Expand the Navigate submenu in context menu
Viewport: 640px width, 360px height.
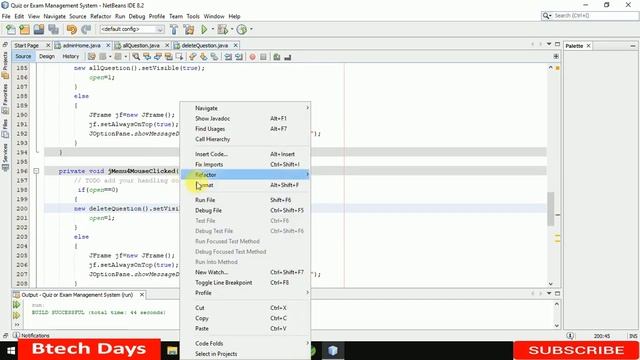[x=245, y=108]
